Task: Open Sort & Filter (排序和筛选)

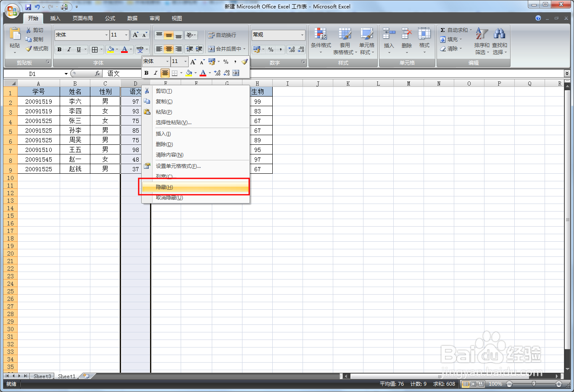Action: click(482, 41)
